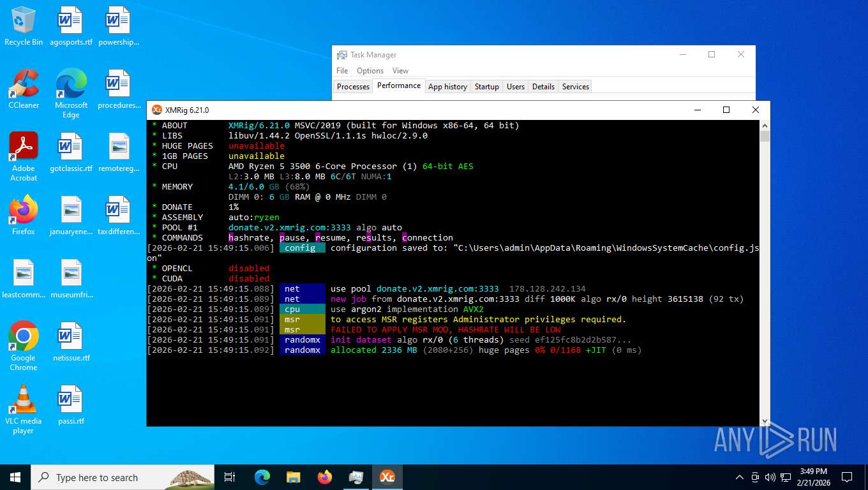Open Firefox from the taskbar
Image resolution: width=868 pixels, height=490 pixels.
324,477
